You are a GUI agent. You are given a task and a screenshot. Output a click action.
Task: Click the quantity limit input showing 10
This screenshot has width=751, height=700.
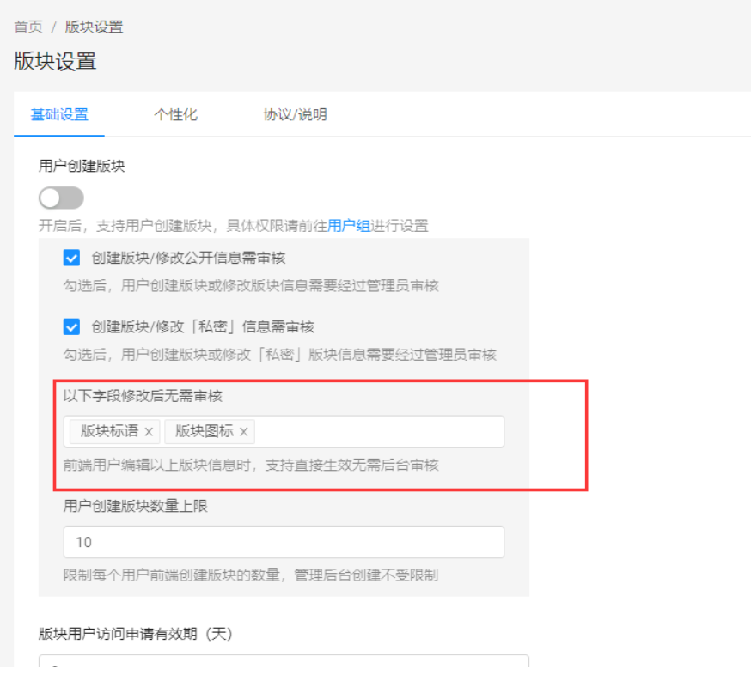(284, 542)
